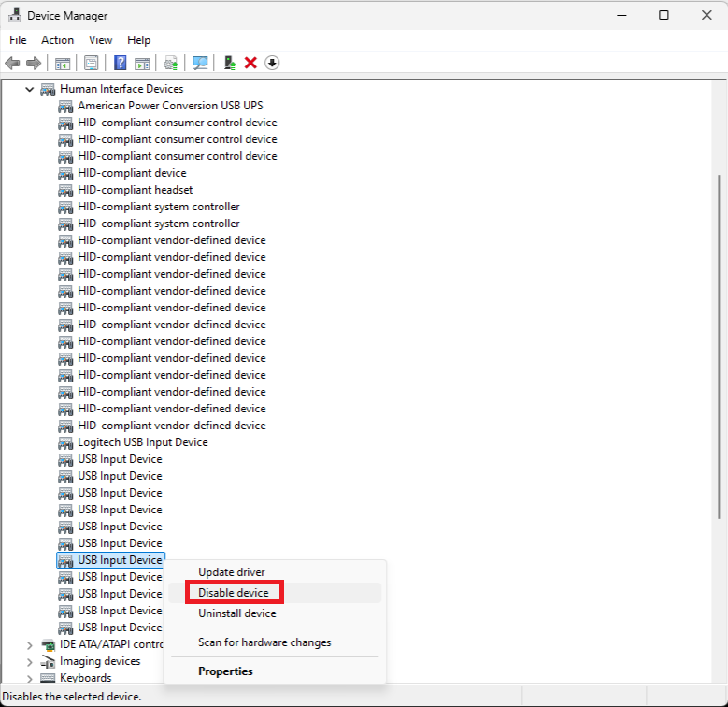The height and width of the screenshot is (707, 728).
Task: Click the vertical scrollbar of device list
Action: [719, 346]
